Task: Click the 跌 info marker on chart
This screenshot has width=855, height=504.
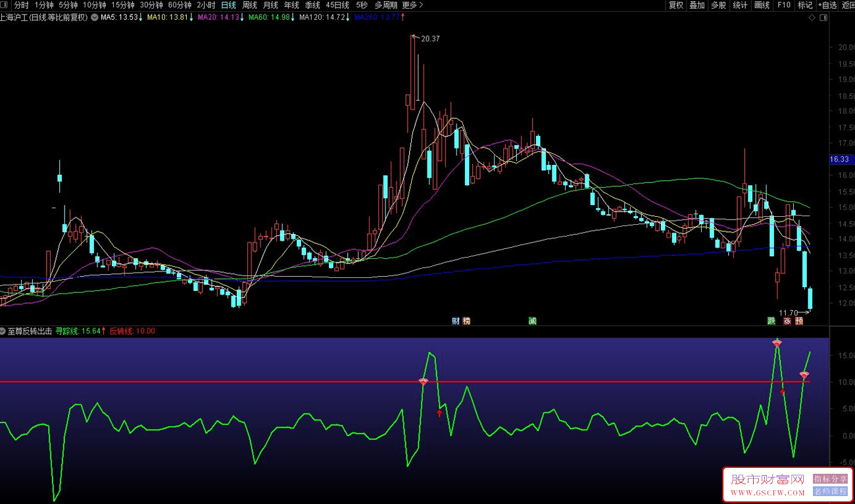Action: (x=771, y=321)
